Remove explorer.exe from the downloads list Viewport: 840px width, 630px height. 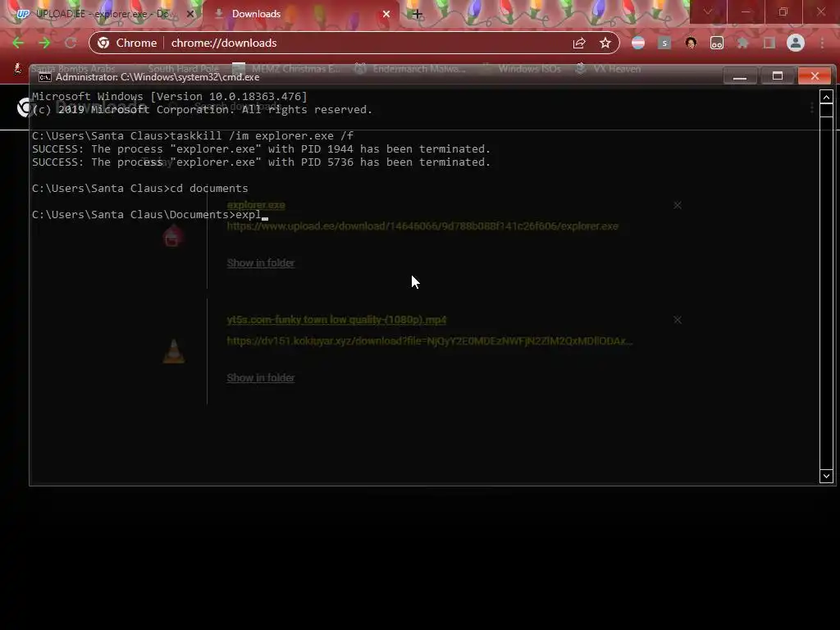[677, 205]
